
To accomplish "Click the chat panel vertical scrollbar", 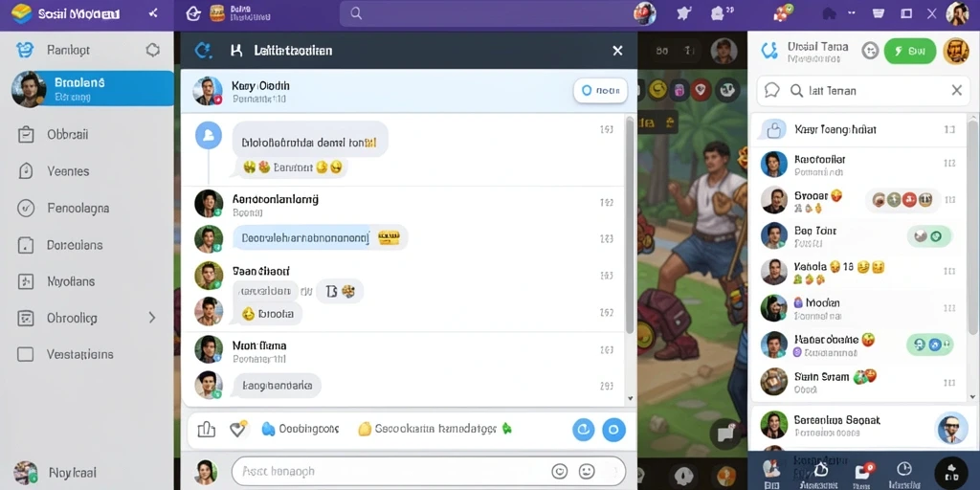I will click(x=630, y=224).
